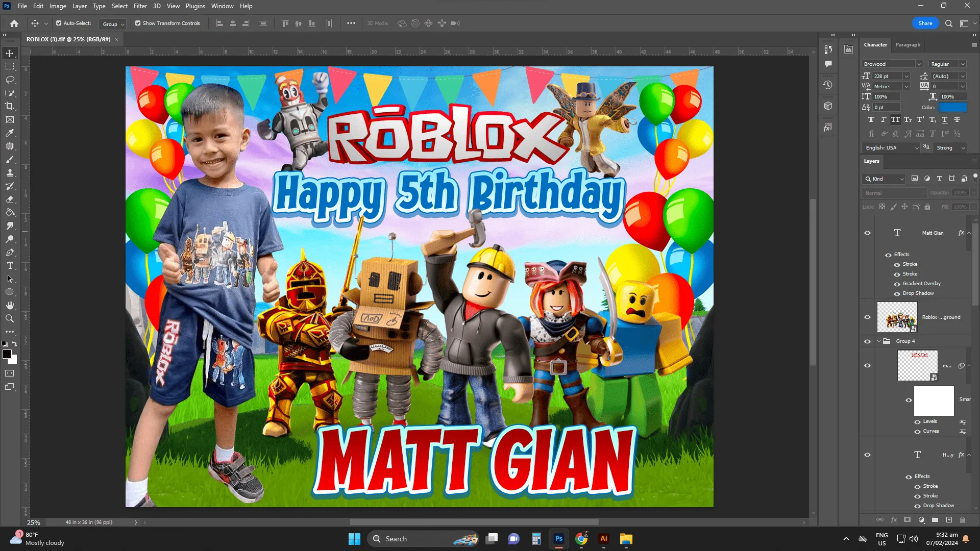Toggle Show Transform Controls checkbox
This screenshot has width=980, height=551.
(138, 23)
